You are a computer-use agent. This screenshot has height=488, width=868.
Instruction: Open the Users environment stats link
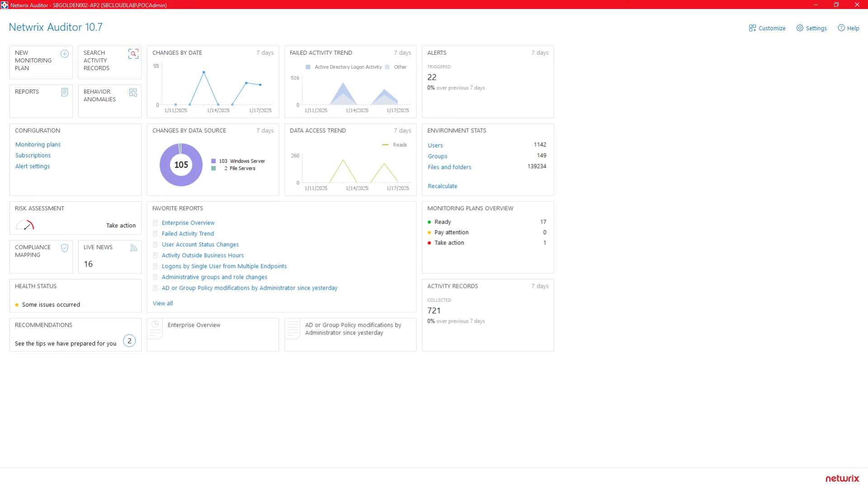(x=435, y=145)
